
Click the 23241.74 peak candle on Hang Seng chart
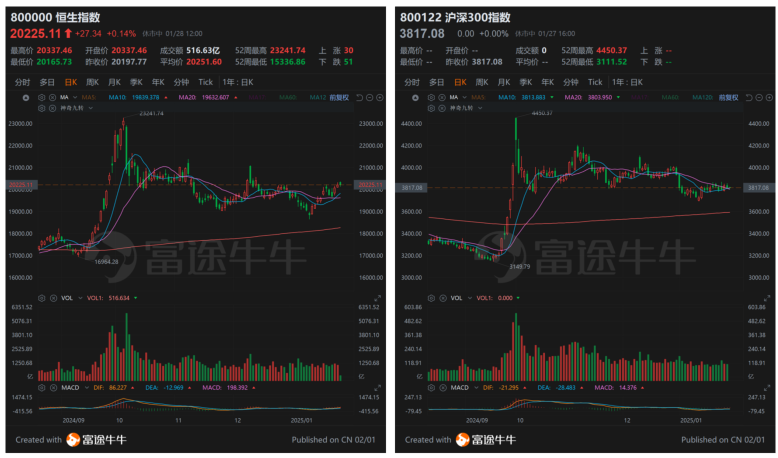click(x=123, y=125)
